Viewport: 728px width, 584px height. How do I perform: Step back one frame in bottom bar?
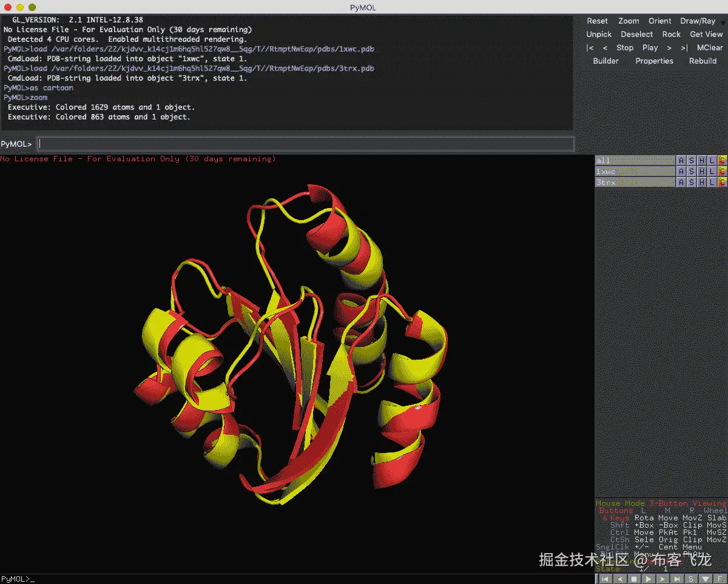pyautogui.click(x=619, y=579)
